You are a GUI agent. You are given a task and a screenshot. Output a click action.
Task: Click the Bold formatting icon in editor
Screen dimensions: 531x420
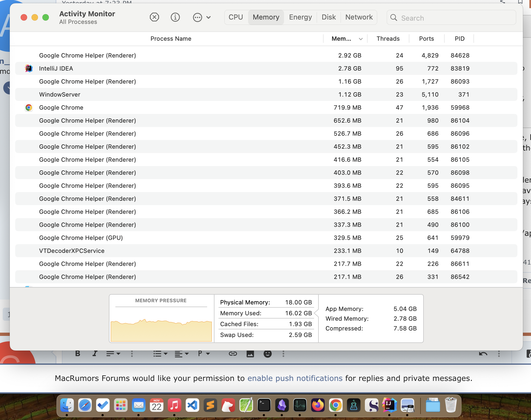coord(78,354)
